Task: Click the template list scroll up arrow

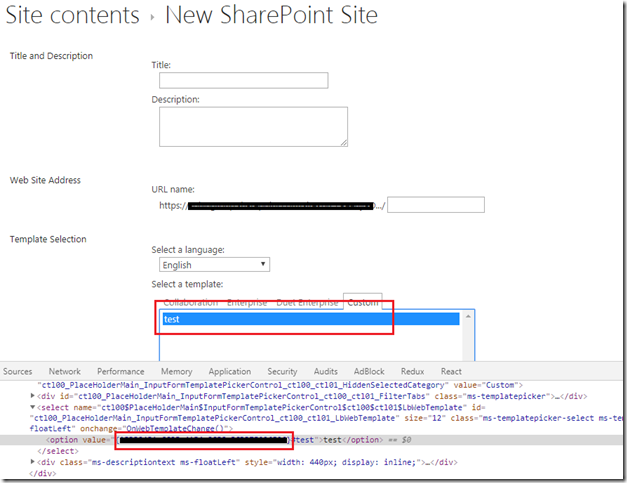Action: [x=468, y=317]
